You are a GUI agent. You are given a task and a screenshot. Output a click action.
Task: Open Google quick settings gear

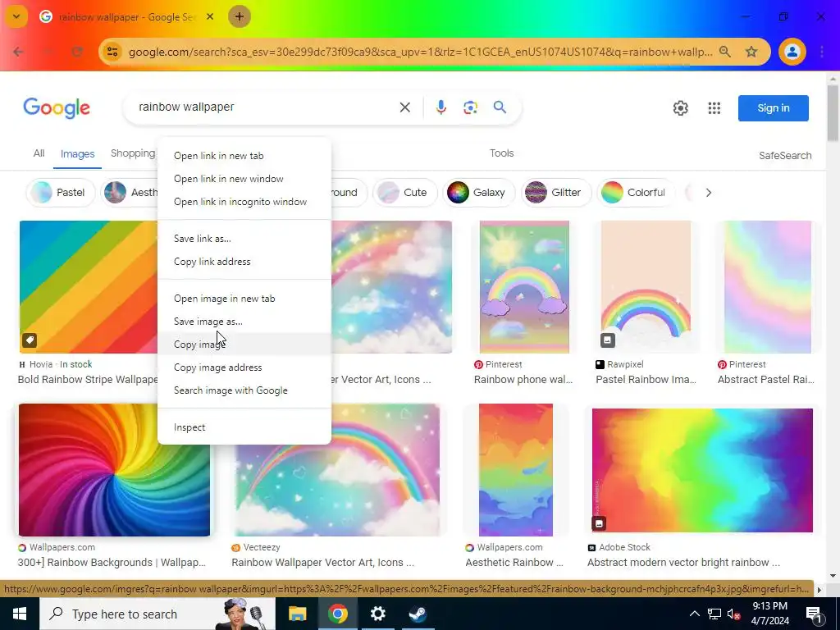tap(680, 108)
